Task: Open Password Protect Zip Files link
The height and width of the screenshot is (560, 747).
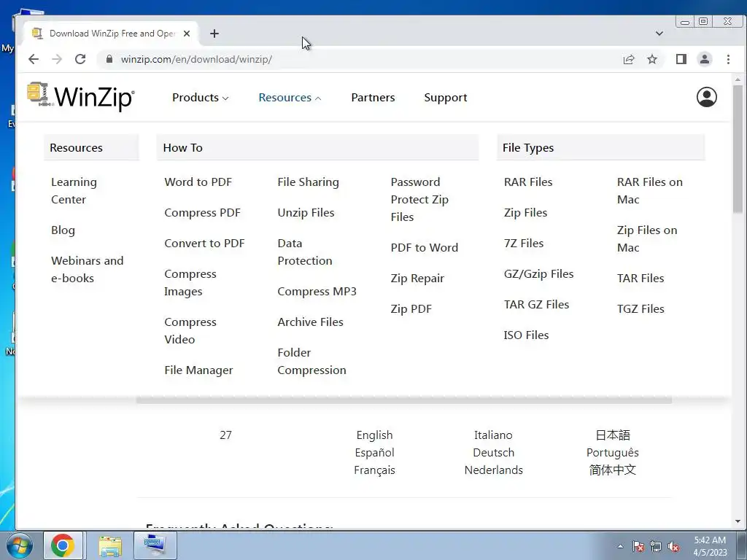Action: pyautogui.click(x=419, y=199)
